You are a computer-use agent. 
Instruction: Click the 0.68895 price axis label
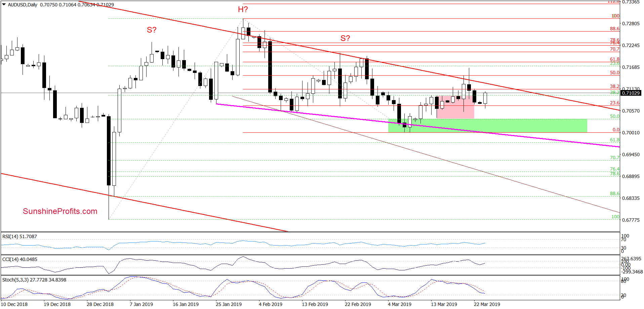tap(631, 176)
